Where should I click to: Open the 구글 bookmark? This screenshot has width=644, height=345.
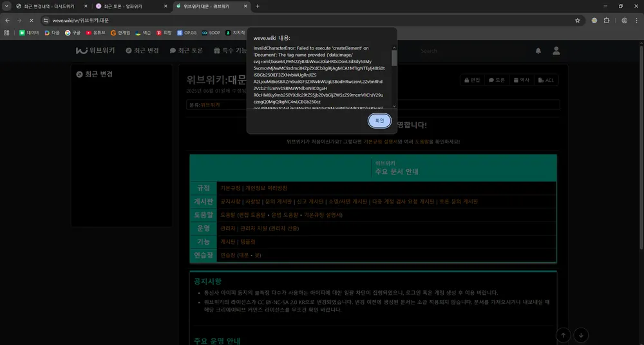click(73, 32)
